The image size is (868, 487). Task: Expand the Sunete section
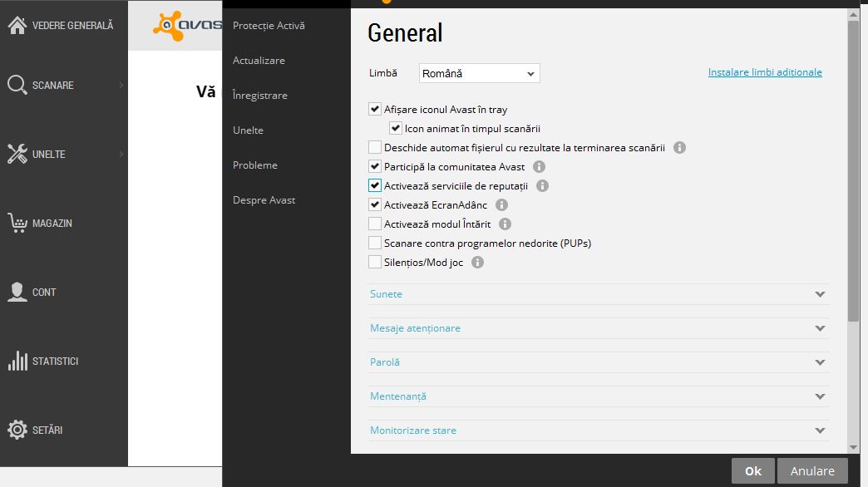(598, 294)
